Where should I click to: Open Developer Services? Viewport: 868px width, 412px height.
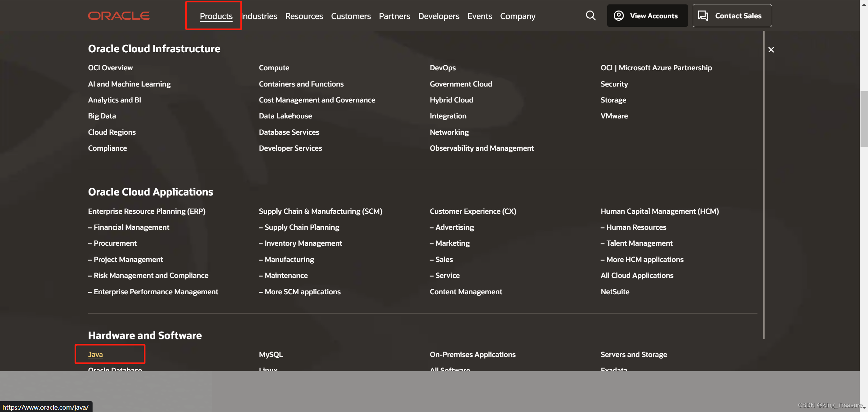click(290, 148)
